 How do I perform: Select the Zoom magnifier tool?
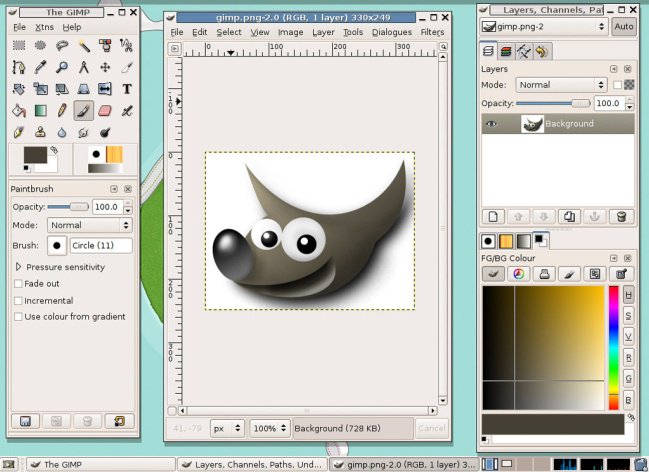[62, 67]
